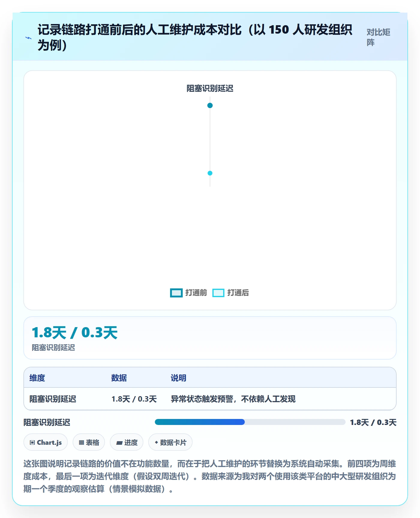Select the 数据卡片 chip

[170, 442]
